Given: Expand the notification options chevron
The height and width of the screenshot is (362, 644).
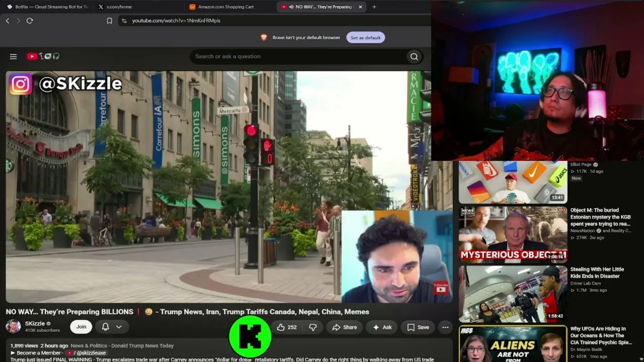Looking at the screenshot, I should (x=119, y=327).
